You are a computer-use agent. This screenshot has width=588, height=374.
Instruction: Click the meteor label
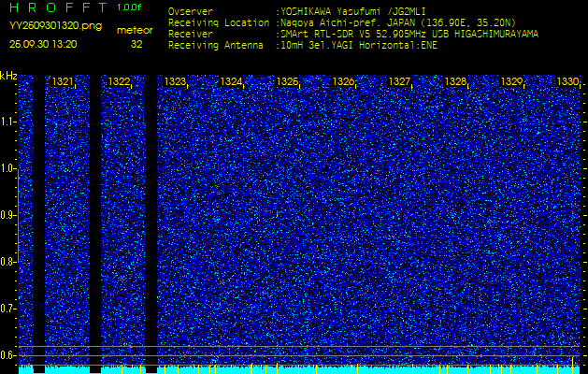pyautogui.click(x=135, y=31)
